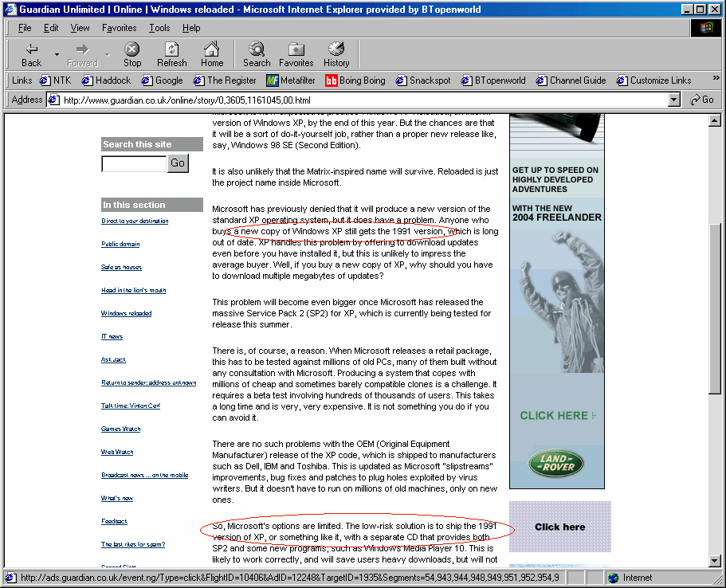Click the page scrollbar up arrow
This screenshot has width=726, height=588.
714,121
